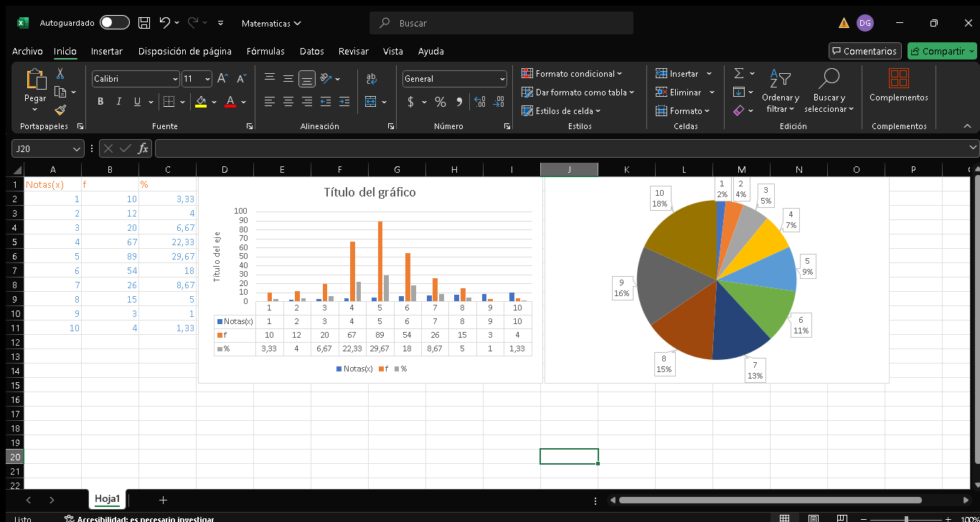This screenshot has width=980, height=522.
Task: Switch to the Disposición de página tab
Action: pos(185,51)
